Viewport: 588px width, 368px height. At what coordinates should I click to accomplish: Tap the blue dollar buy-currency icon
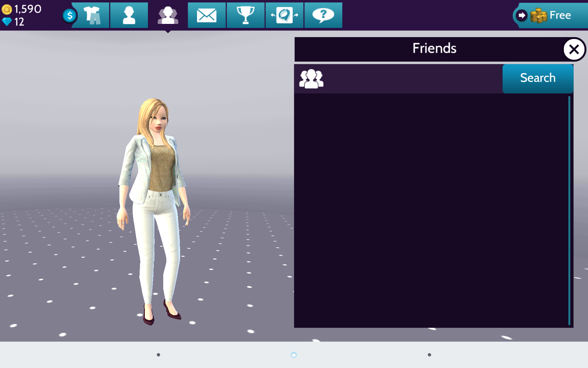point(70,15)
